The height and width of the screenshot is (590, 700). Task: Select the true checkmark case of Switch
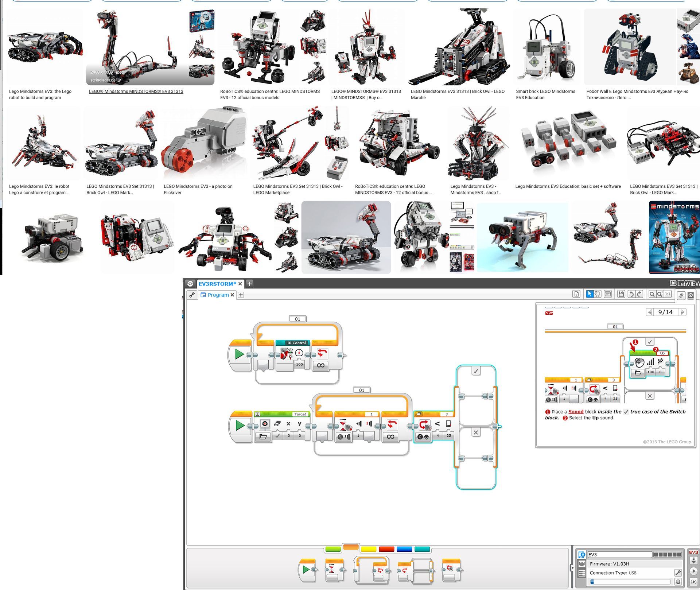point(476,371)
